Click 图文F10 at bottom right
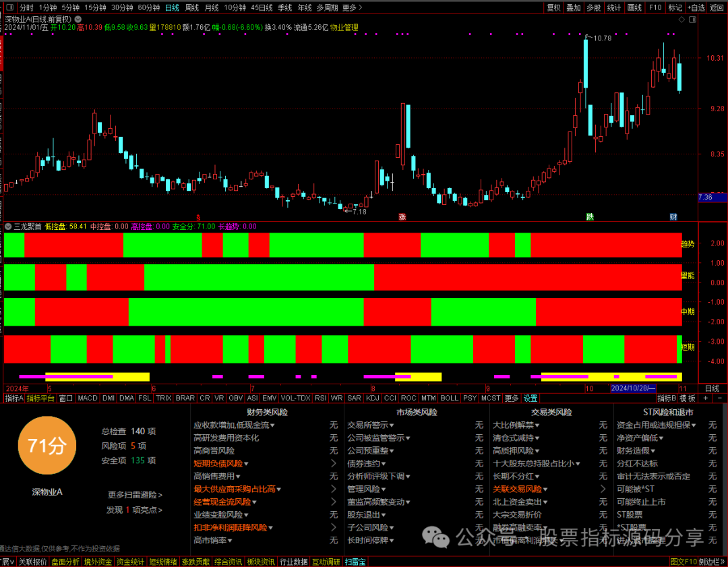Image resolution: width=728 pixels, height=567 pixels. 684,562
